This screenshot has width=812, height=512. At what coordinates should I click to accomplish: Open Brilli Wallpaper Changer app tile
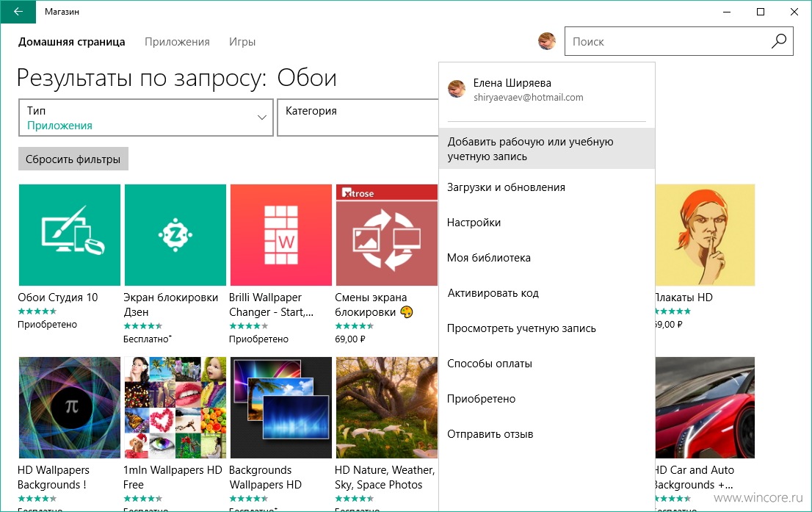coord(280,235)
